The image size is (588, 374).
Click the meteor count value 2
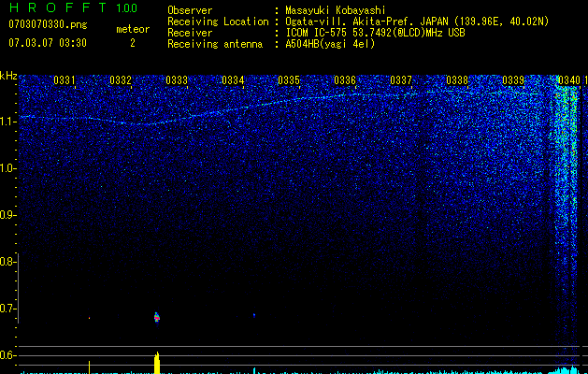[x=133, y=43]
